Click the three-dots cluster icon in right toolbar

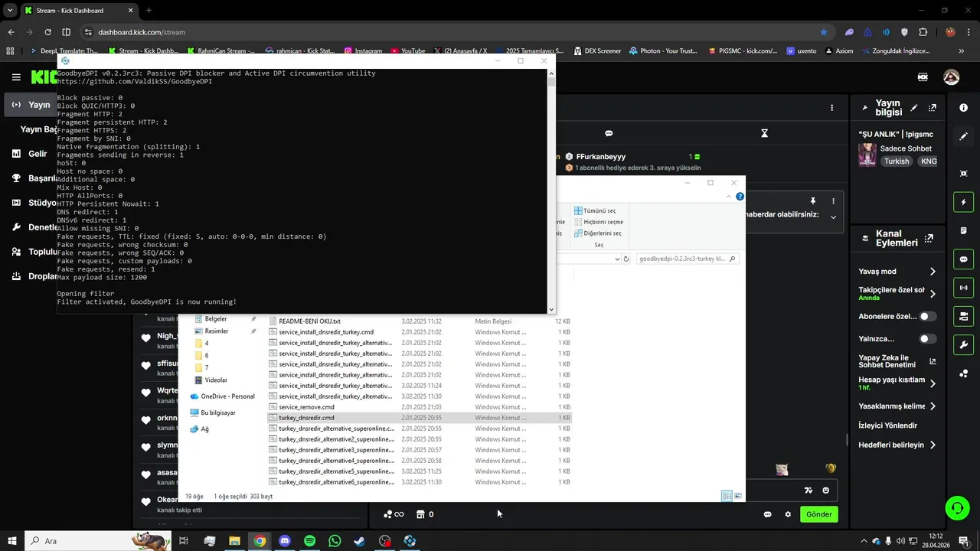pos(963,373)
